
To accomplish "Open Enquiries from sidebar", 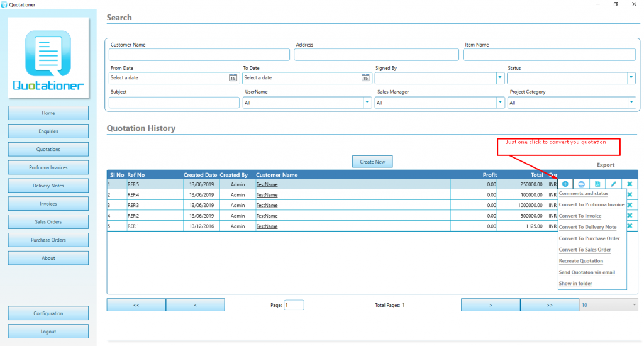I will click(48, 131).
